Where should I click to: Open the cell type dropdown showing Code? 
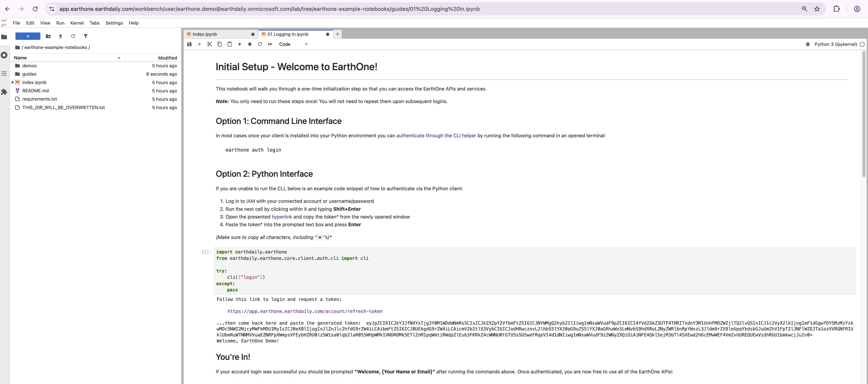(x=293, y=44)
